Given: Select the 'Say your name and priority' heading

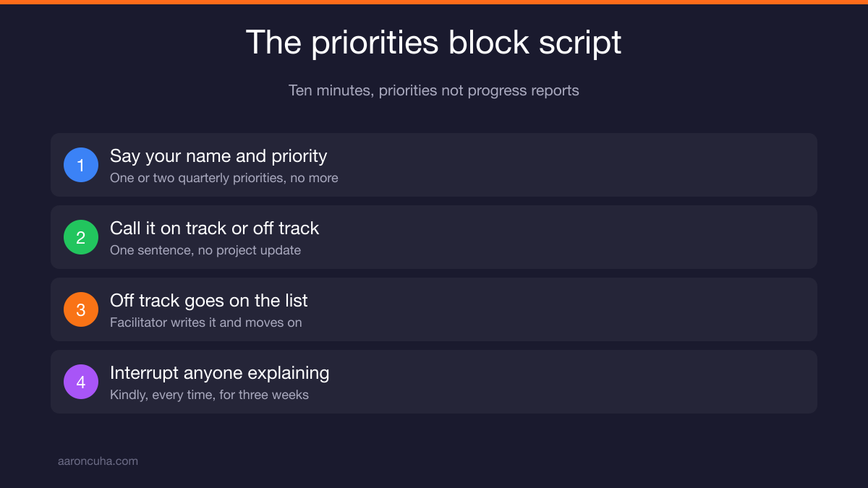Looking at the screenshot, I should (x=218, y=156).
